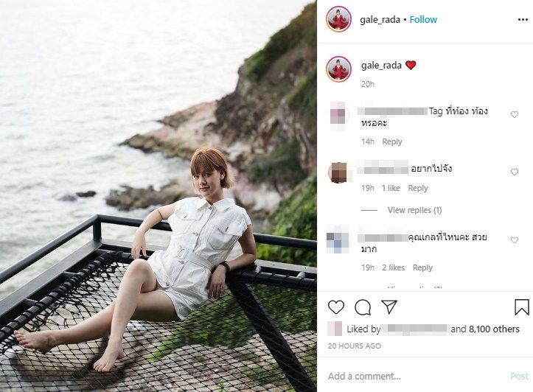Open the three-dot more options menu
This screenshot has height=392, width=533.
point(523,20)
